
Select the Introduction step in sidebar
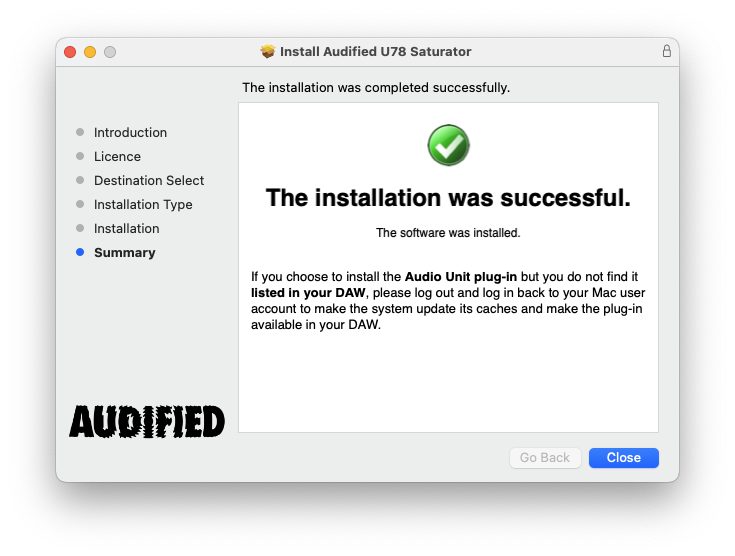(x=130, y=133)
